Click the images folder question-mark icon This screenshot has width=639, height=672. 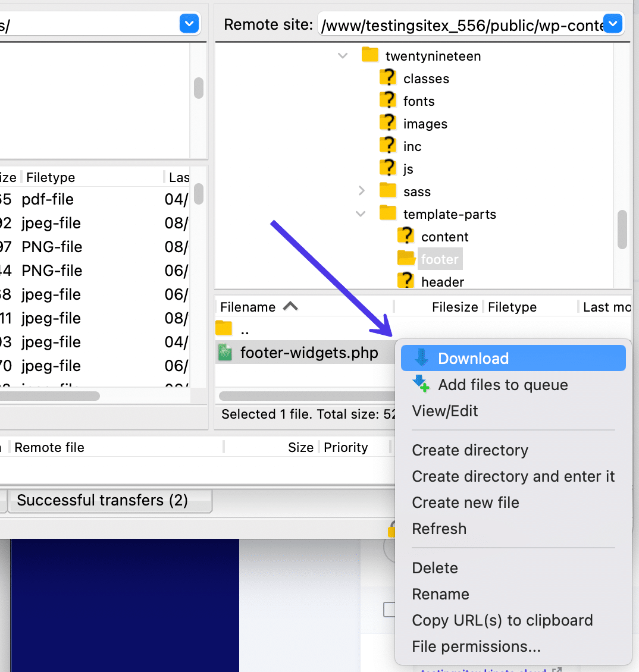pos(387,123)
